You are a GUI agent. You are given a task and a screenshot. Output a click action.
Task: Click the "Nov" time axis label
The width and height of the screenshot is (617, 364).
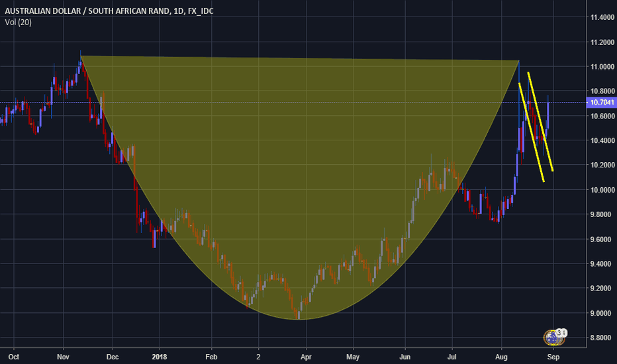(63, 357)
